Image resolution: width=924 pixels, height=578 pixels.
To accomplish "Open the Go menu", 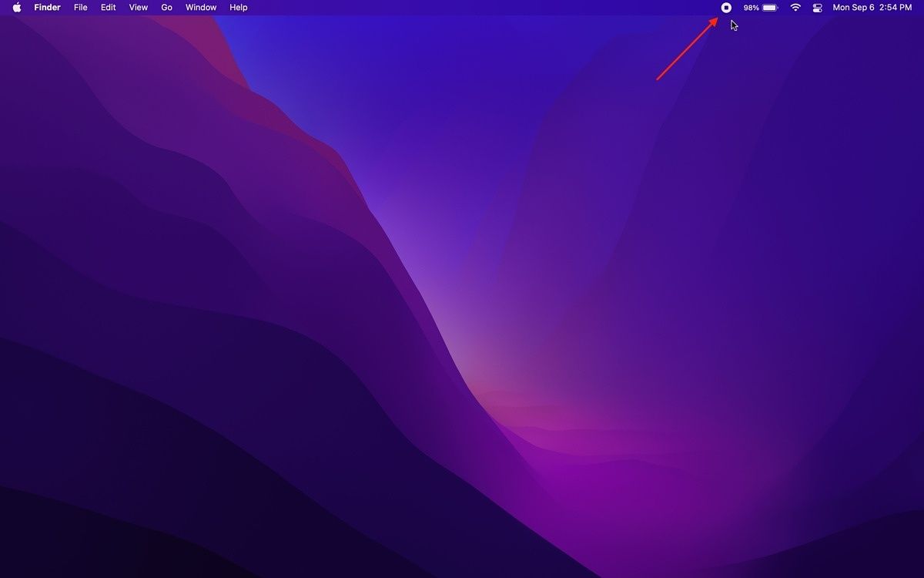I will [166, 8].
